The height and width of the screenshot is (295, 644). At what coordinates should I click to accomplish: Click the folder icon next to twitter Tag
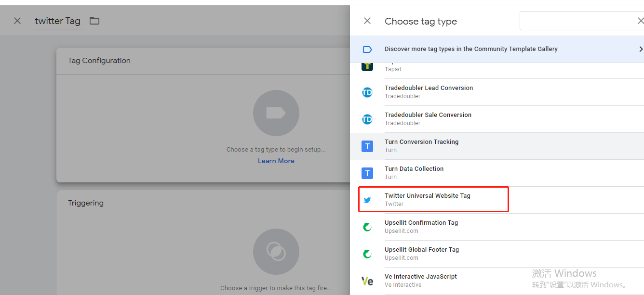coord(94,21)
